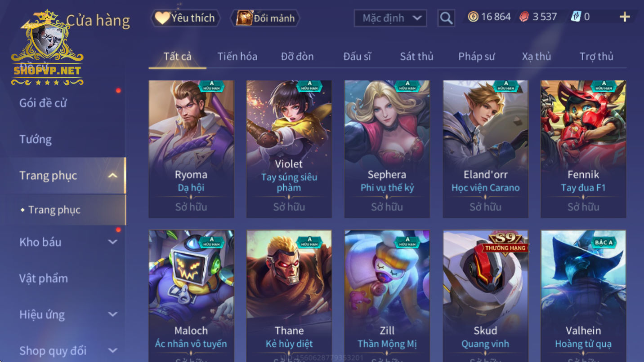The image size is (644, 362).
Task: Open the Đổi mảnh chest icon
Action: (245, 18)
